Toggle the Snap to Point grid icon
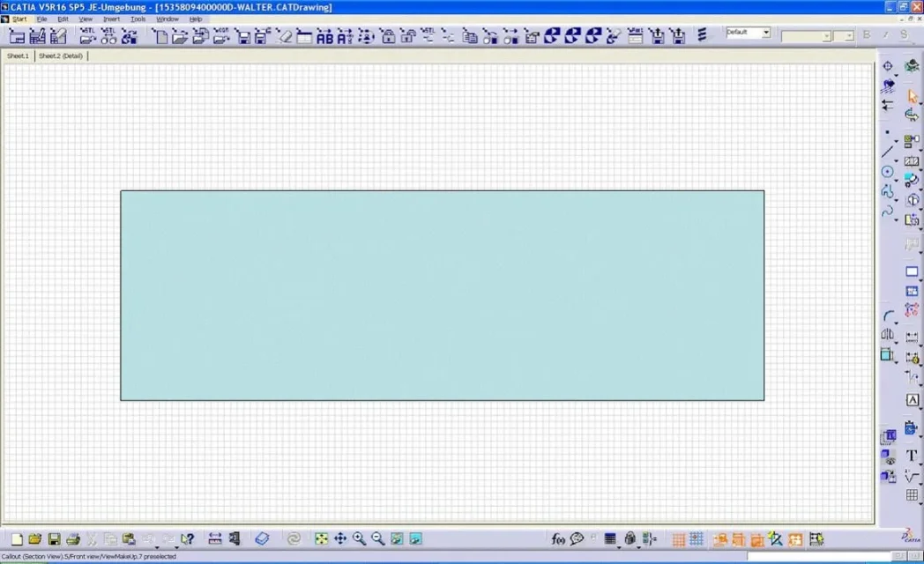 (697, 538)
